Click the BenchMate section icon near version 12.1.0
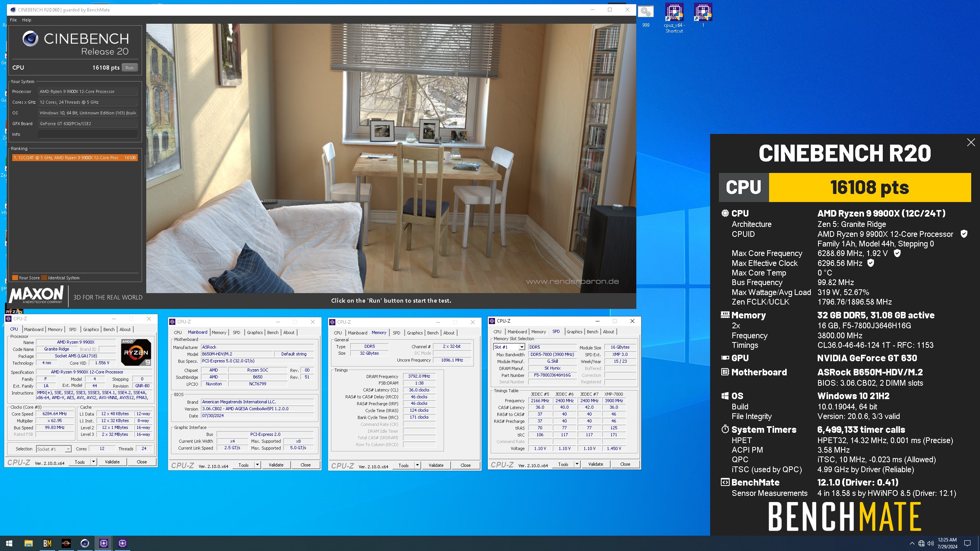Viewport: 980px width, 551px height. point(725,482)
